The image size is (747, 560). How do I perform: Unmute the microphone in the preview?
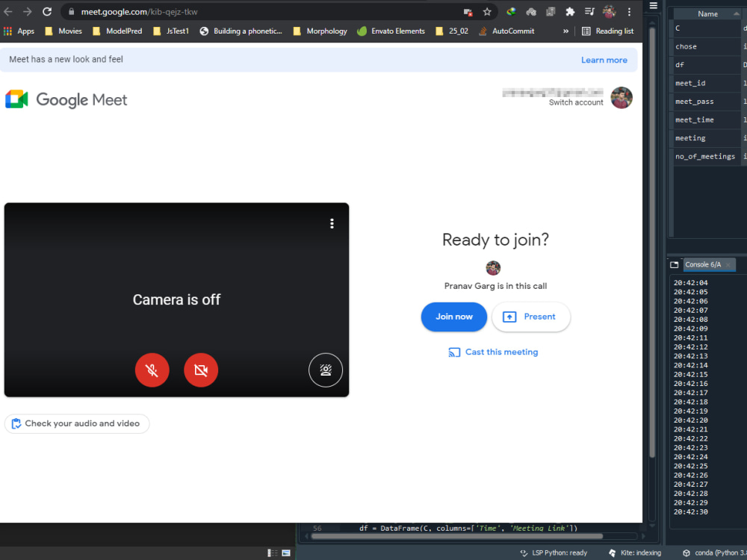152,370
